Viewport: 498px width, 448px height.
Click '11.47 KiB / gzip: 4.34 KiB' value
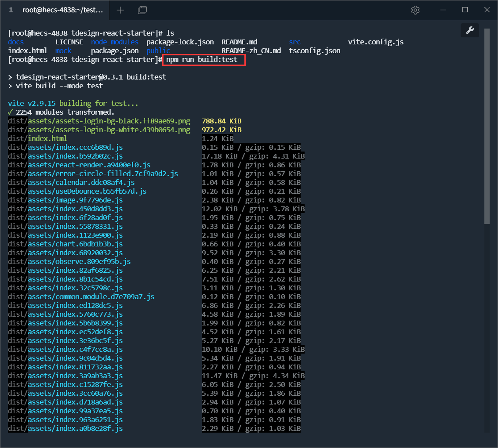(x=253, y=376)
